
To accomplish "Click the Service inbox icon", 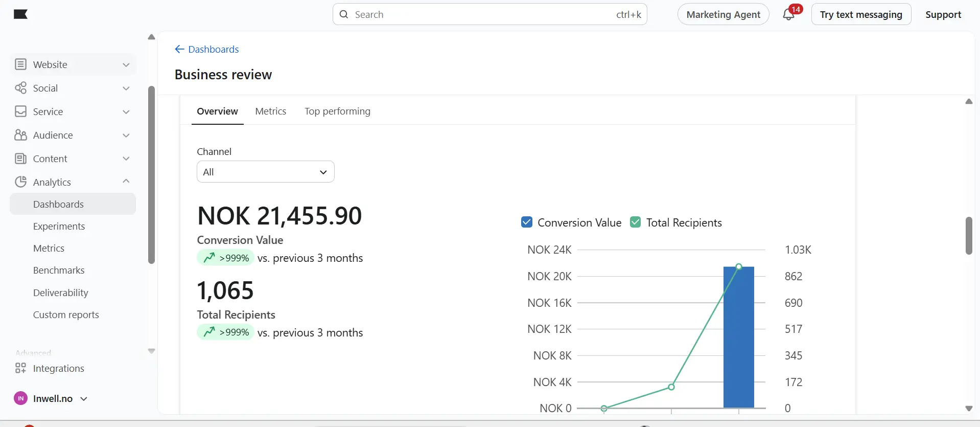I will 20,111.
